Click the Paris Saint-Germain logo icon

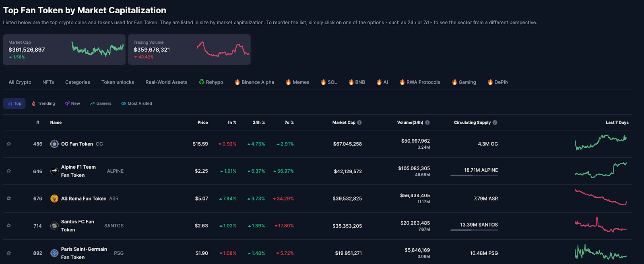54,253
